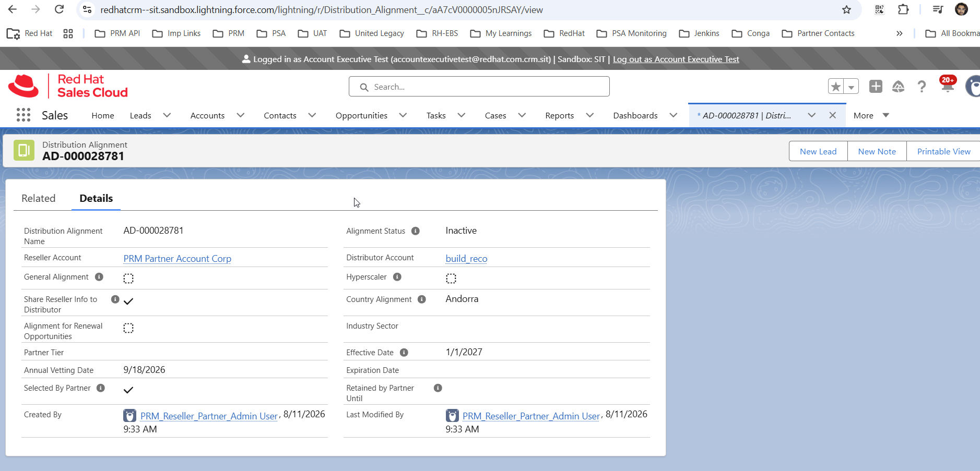Image resolution: width=980 pixels, height=471 pixels.
Task: Show more hidden bookmarks chevron
Action: [899, 33]
